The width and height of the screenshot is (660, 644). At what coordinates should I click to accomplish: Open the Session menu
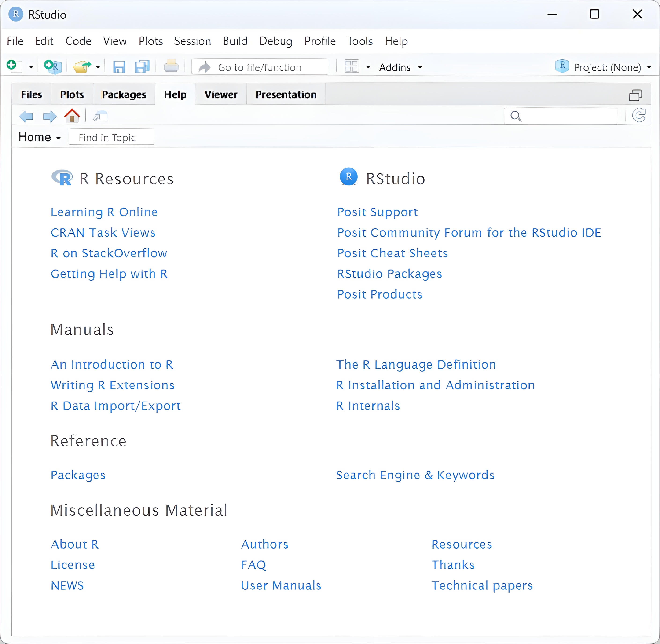pos(192,41)
